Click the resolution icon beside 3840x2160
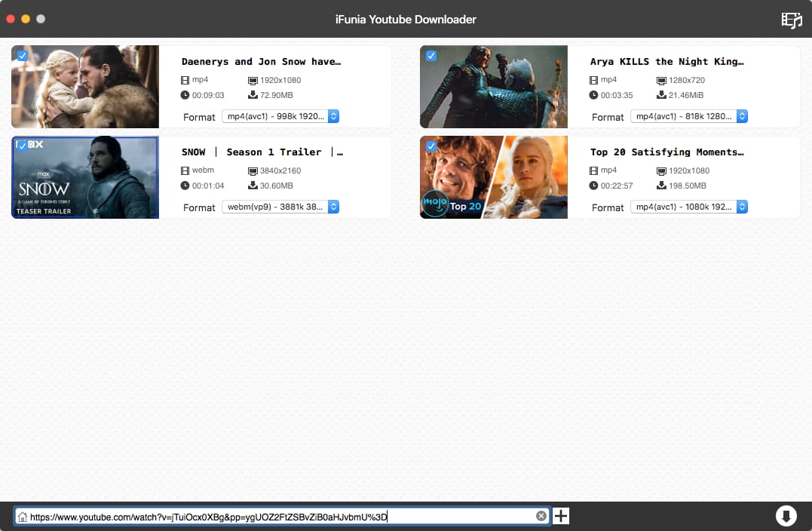 (252, 170)
